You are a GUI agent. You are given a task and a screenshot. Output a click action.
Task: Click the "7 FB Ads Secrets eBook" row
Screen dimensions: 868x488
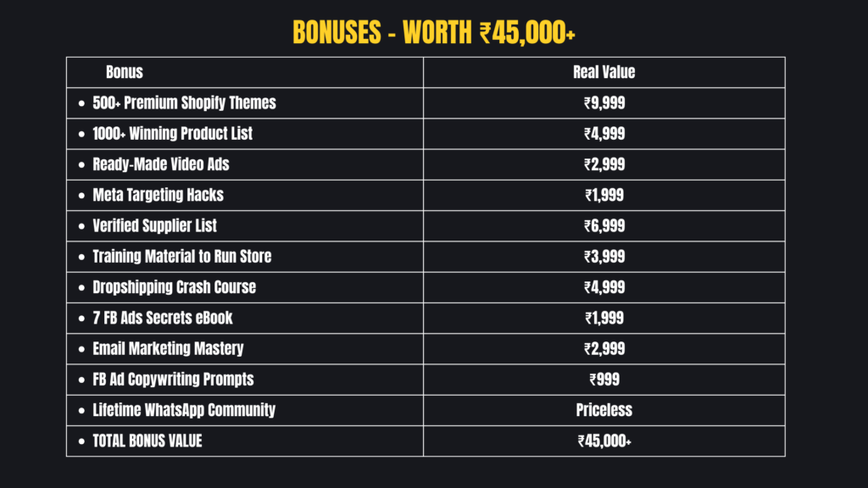tap(163, 318)
